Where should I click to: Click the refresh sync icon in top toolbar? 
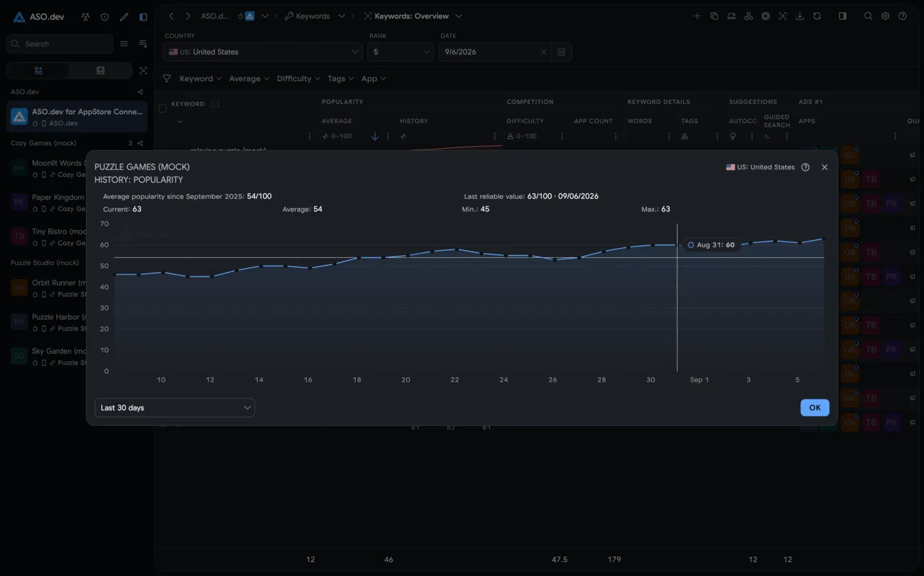(817, 16)
